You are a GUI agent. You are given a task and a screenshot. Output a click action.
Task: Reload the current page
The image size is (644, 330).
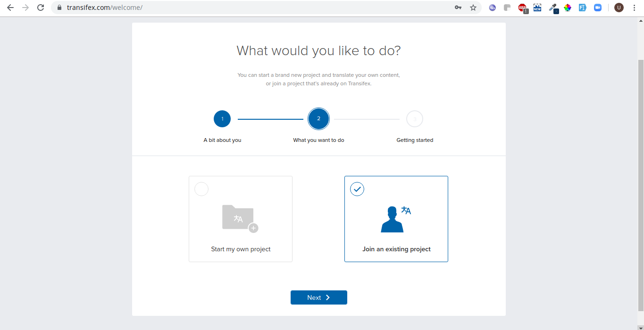(x=41, y=8)
